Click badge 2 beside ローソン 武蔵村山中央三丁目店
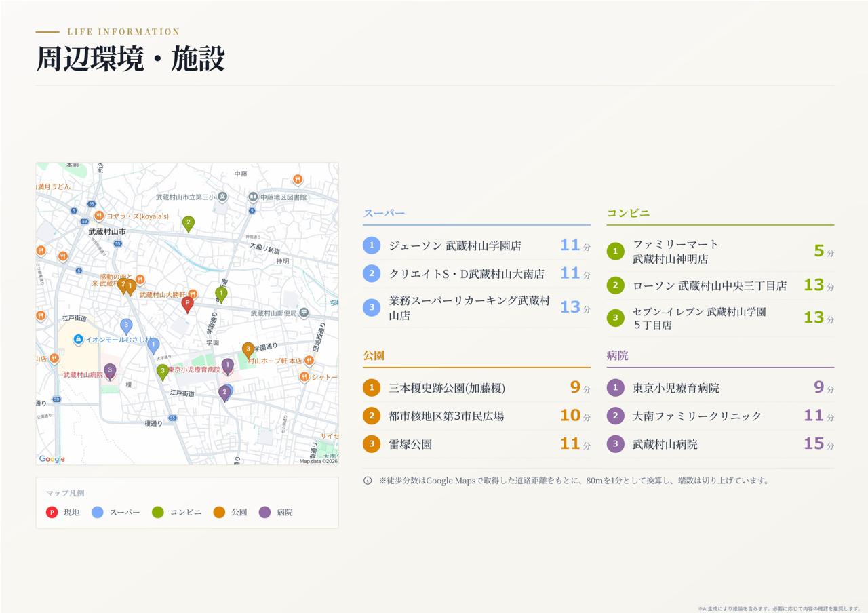The height and width of the screenshot is (613, 868). click(615, 285)
